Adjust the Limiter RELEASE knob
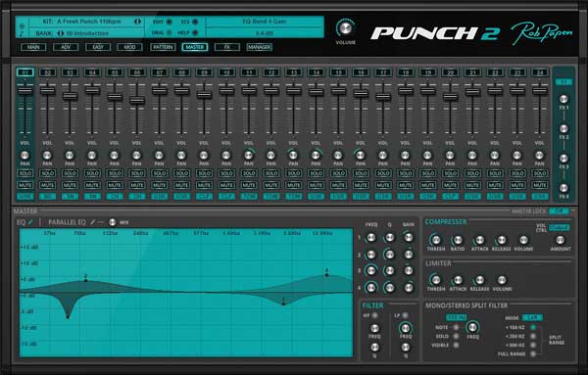The height and width of the screenshot is (375, 588). tap(479, 280)
